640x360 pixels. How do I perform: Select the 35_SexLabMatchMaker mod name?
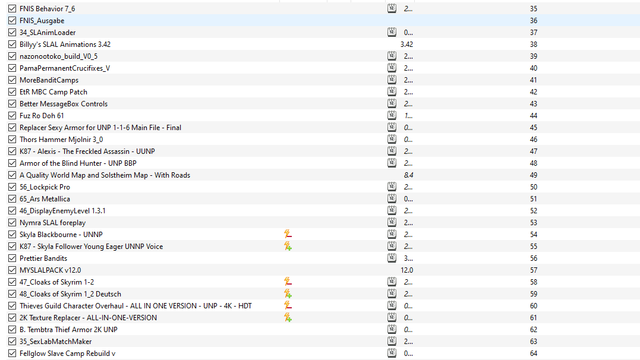56,341
